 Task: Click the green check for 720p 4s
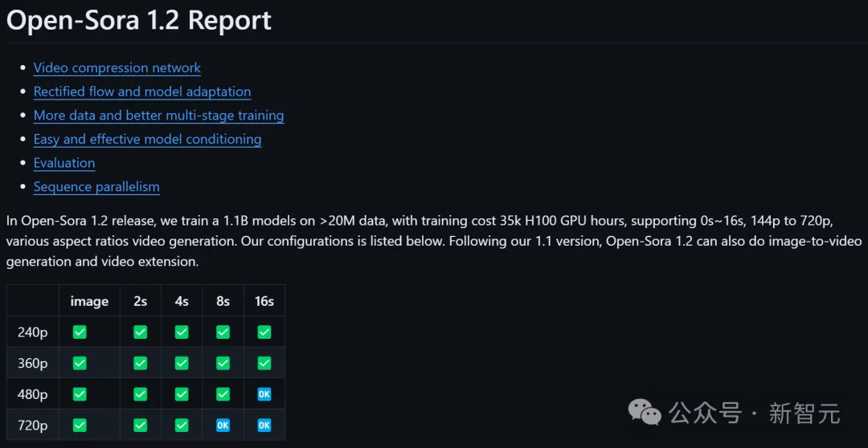coord(182,426)
